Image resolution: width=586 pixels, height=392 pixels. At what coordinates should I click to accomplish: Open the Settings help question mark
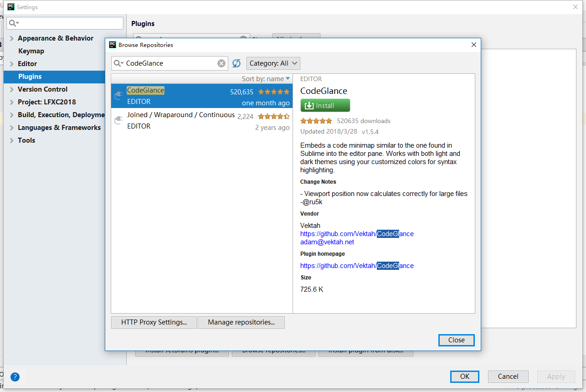coord(15,377)
